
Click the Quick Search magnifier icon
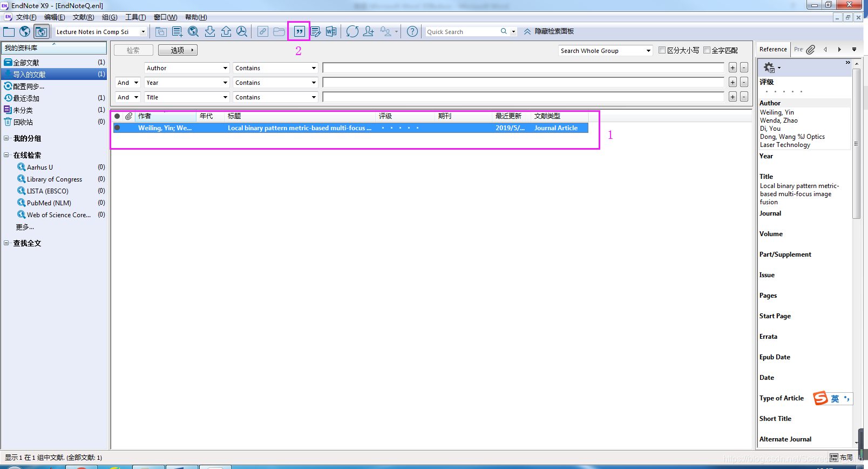504,31
